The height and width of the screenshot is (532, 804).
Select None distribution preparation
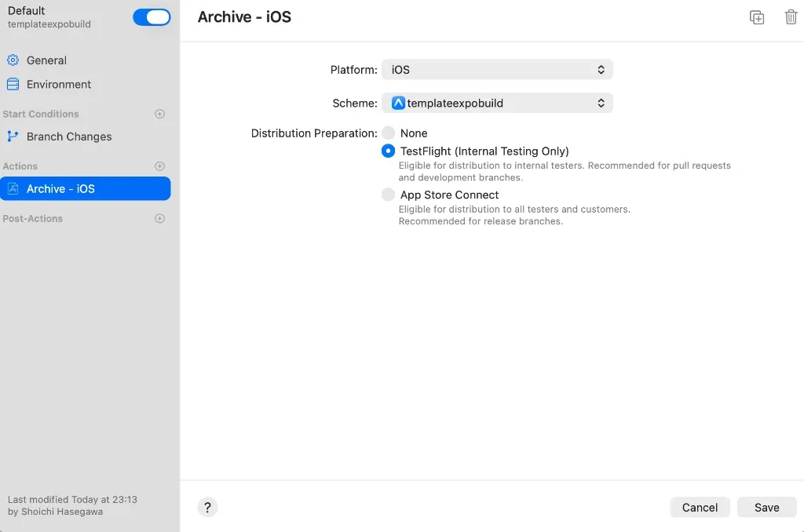(388, 133)
